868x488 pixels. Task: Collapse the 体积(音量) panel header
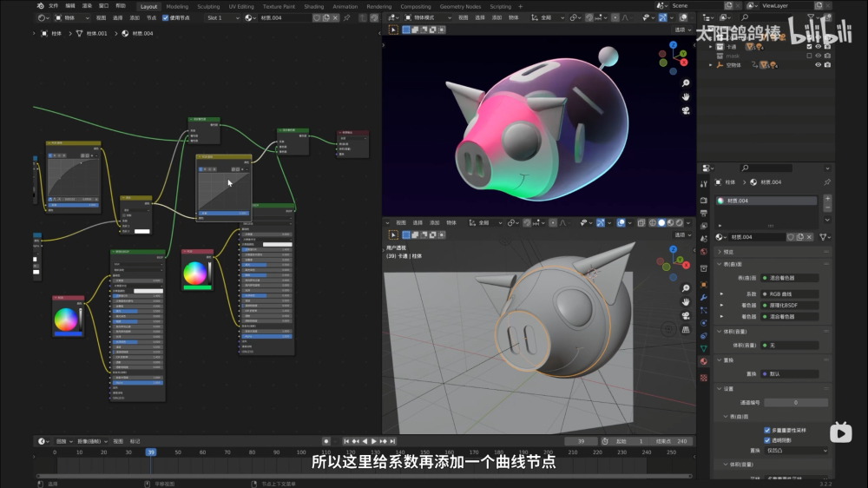772,331
